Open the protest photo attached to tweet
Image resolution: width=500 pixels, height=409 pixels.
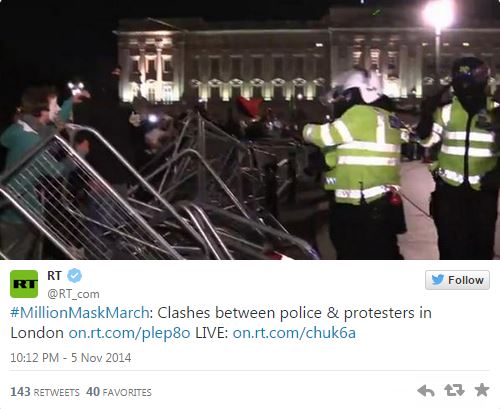(250, 130)
